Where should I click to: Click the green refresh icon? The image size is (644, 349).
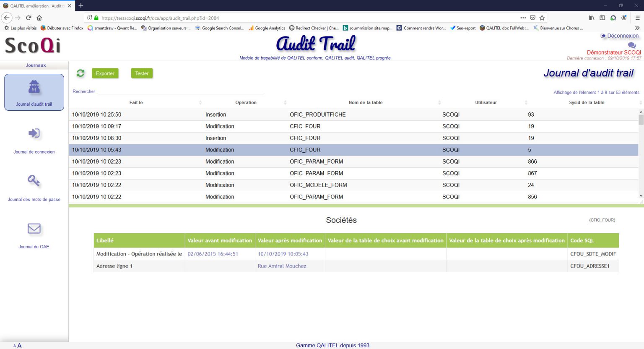80,73
